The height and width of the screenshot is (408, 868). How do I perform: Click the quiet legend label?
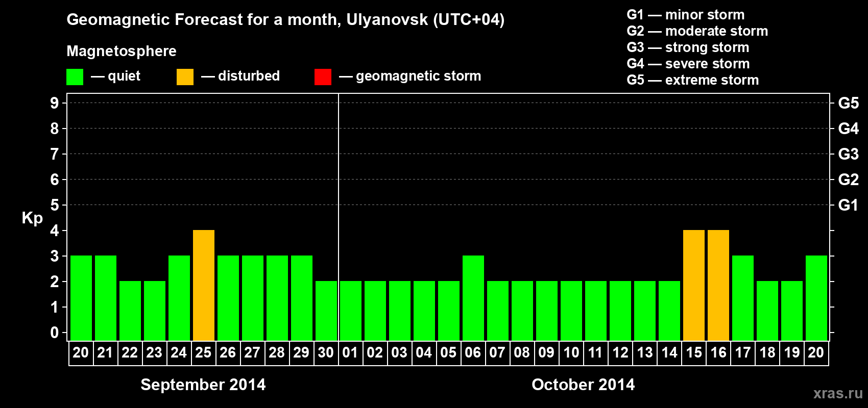pyautogui.click(x=124, y=76)
